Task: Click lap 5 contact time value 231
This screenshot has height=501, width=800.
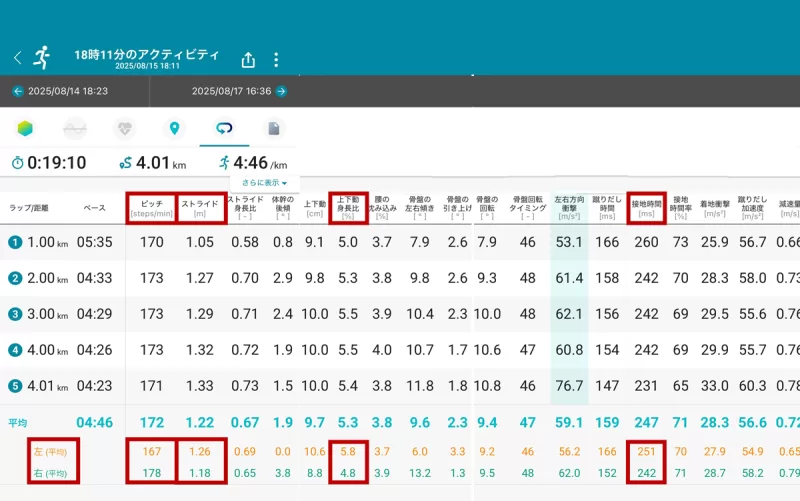Action: click(x=646, y=386)
